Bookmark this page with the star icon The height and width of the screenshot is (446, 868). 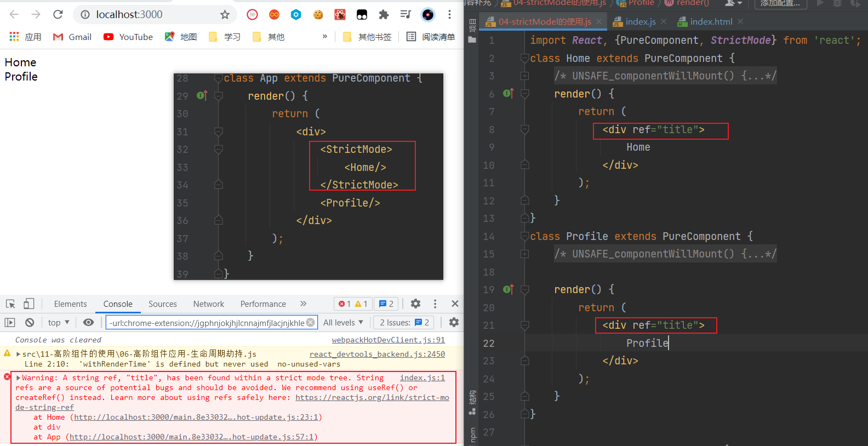[225, 15]
